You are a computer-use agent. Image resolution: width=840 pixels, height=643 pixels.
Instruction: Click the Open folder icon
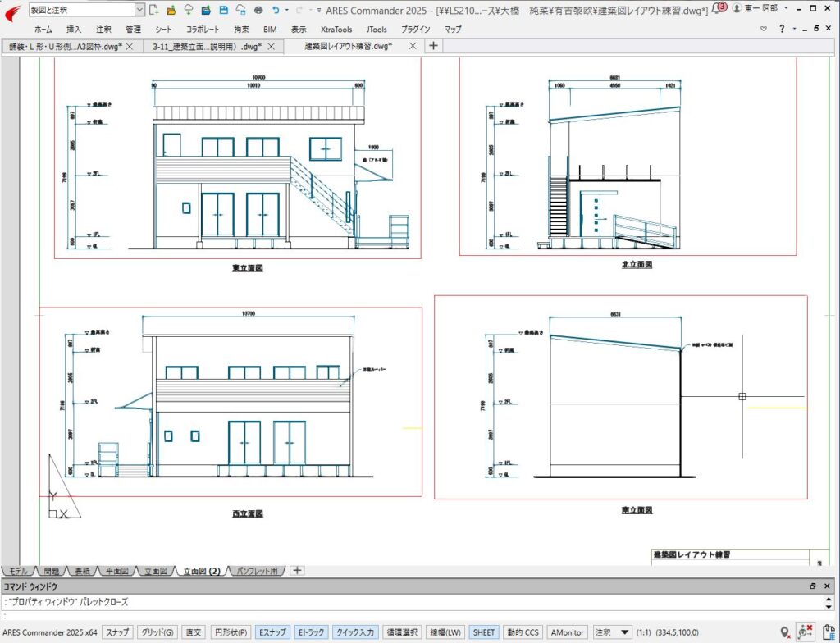pyautogui.click(x=171, y=10)
